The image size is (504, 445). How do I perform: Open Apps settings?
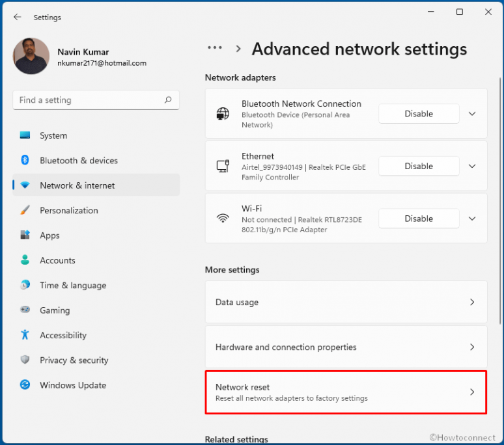pos(96,236)
